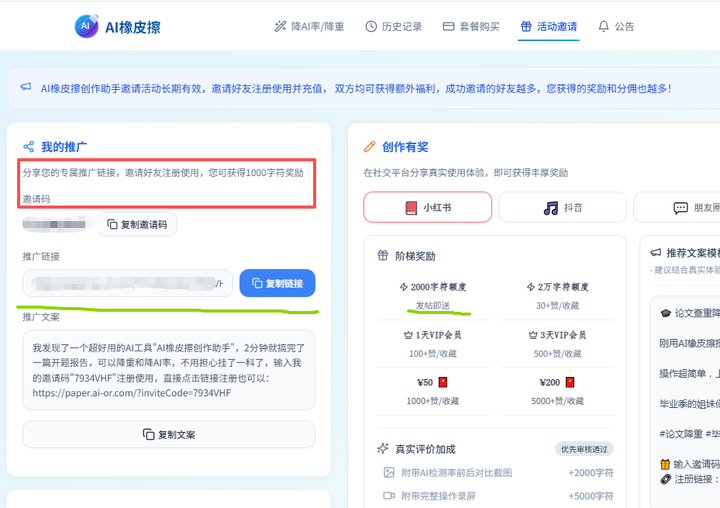
Task: Click the gift icon beside 阶梯奖励
Action: pyautogui.click(x=383, y=256)
